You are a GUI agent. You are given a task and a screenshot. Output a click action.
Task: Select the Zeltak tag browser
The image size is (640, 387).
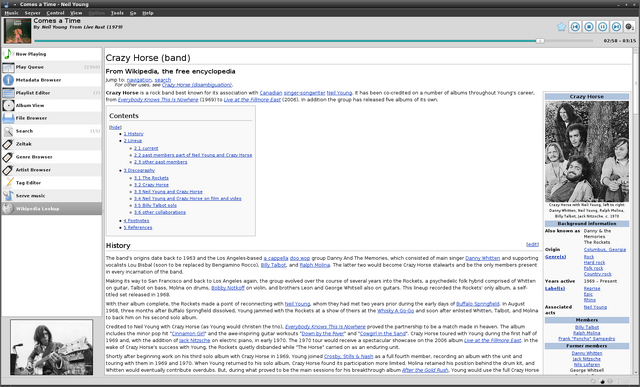coord(51,144)
